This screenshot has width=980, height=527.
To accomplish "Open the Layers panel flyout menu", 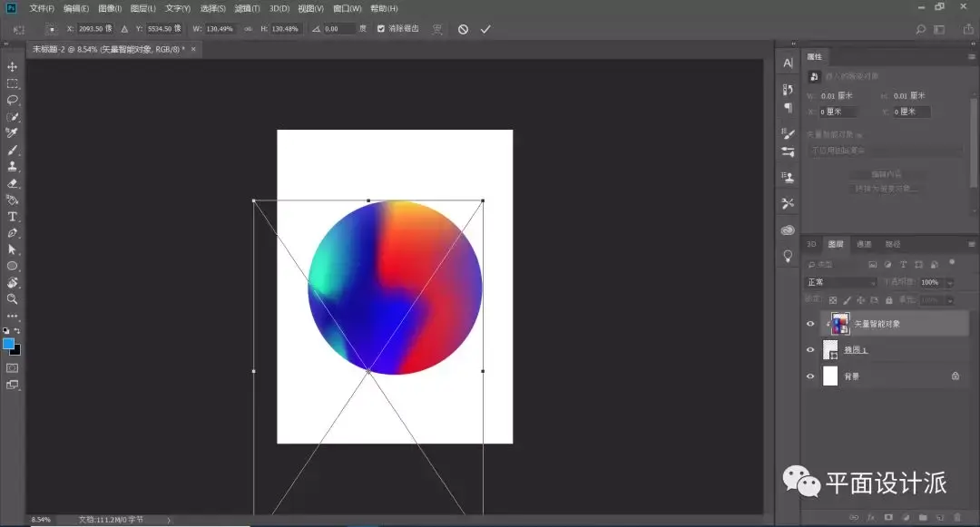I will 971,244.
